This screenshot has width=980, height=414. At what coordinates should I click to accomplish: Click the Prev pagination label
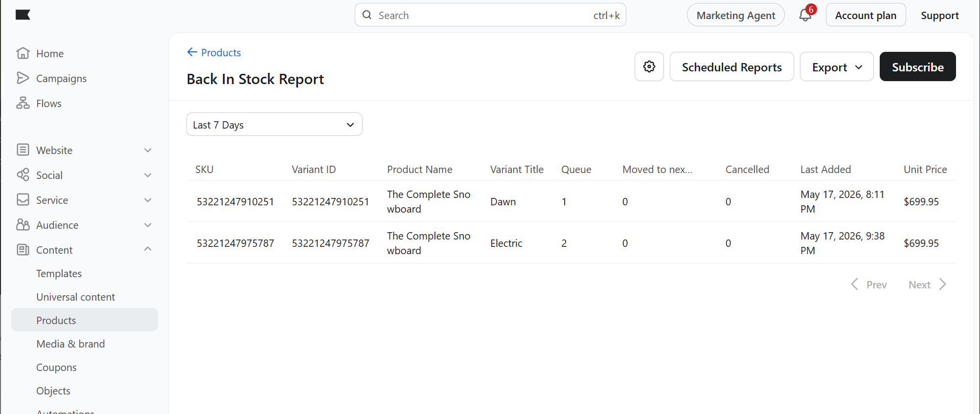tap(876, 284)
